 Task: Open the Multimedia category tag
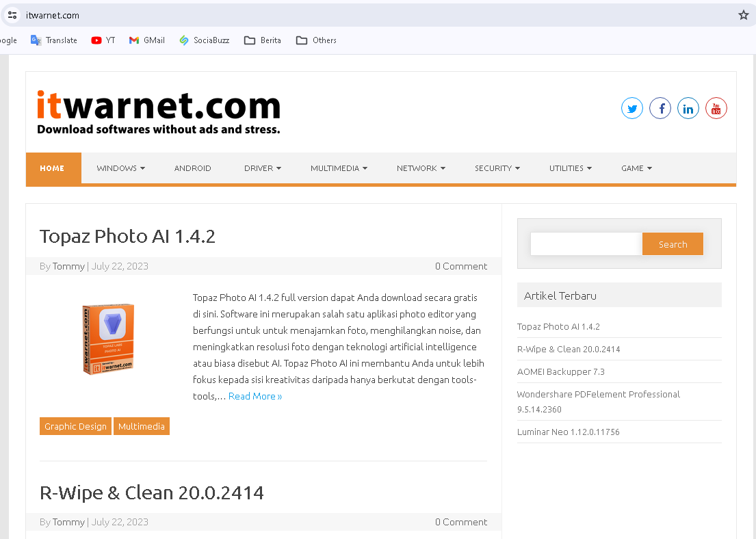(141, 426)
